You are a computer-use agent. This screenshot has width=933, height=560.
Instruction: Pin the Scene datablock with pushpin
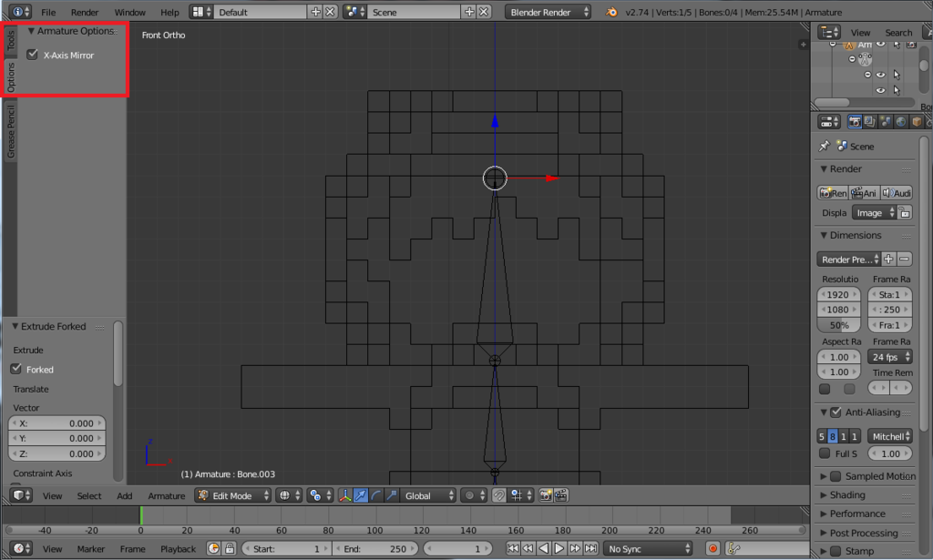coord(824,146)
